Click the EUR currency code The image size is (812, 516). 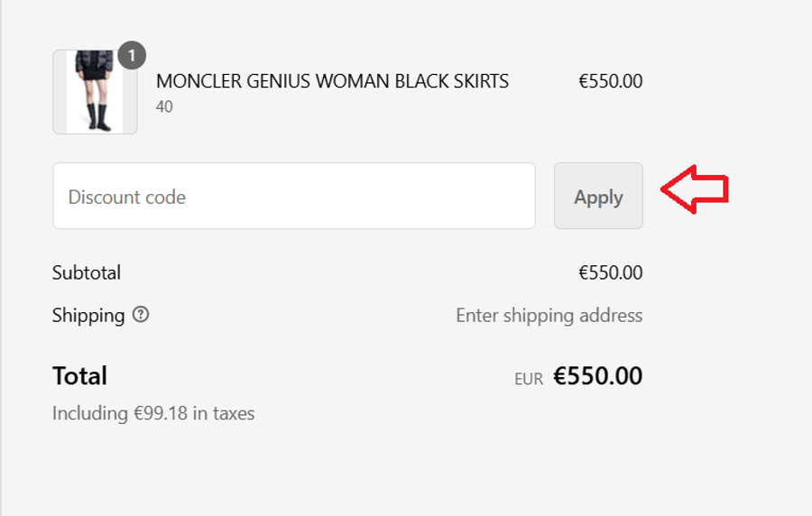tap(529, 379)
